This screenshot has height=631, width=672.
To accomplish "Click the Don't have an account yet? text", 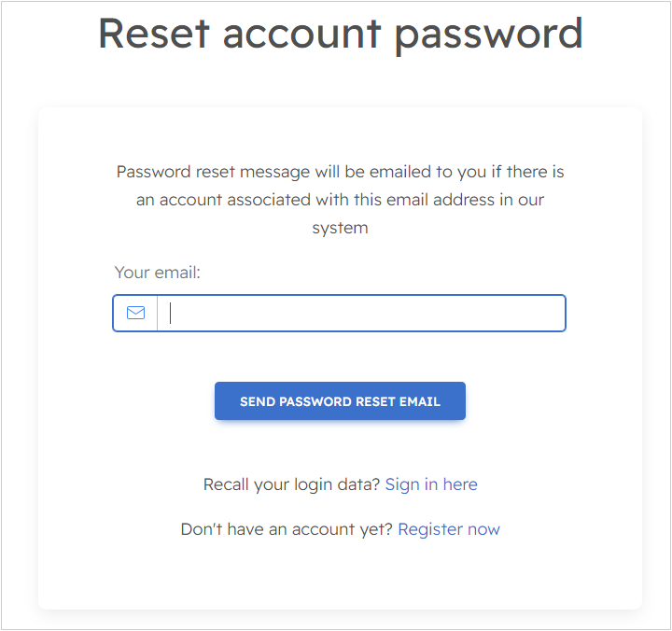I will click(x=287, y=529).
